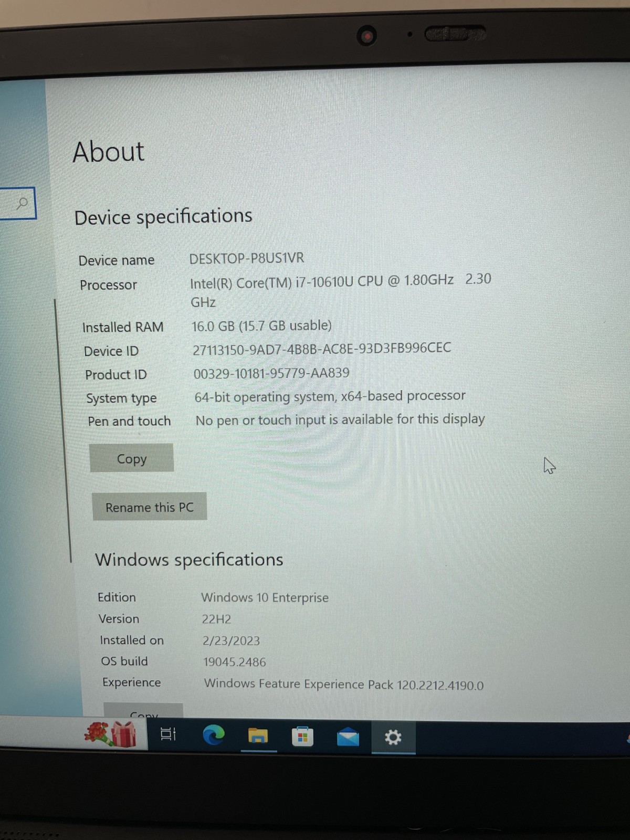Select the version value 22H2

coord(216,619)
